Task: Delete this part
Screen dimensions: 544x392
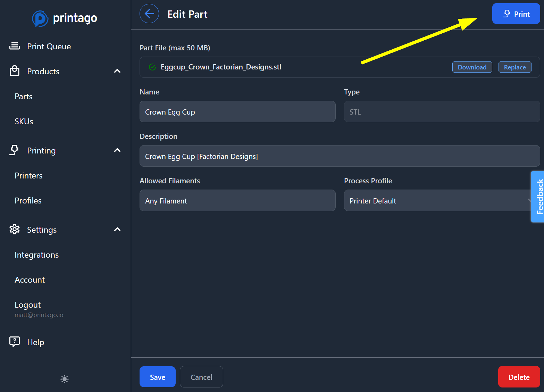Action: pos(519,377)
